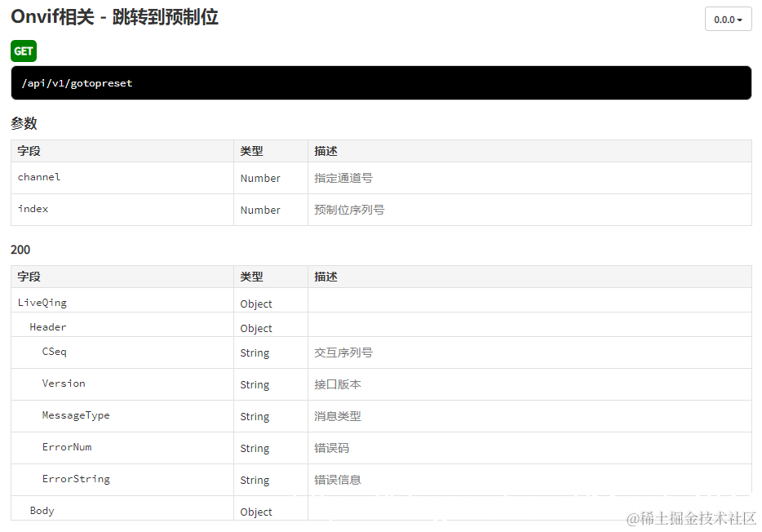The image size is (762, 532).
Task: Open the 0.0.0 version dropdown
Action: pos(728,20)
